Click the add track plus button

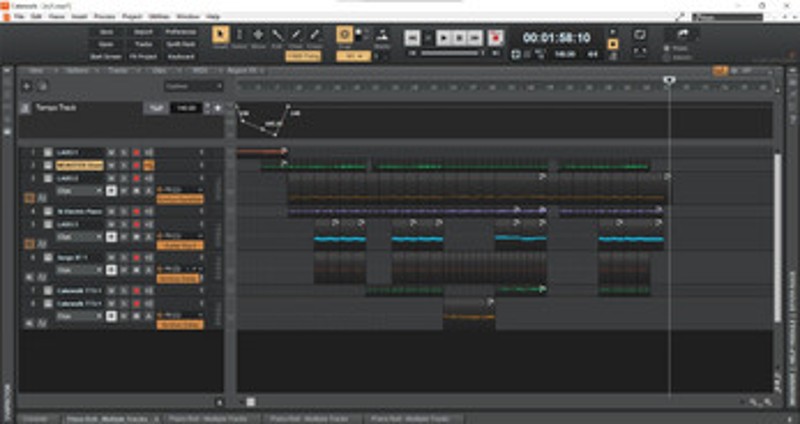pyautogui.click(x=27, y=86)
